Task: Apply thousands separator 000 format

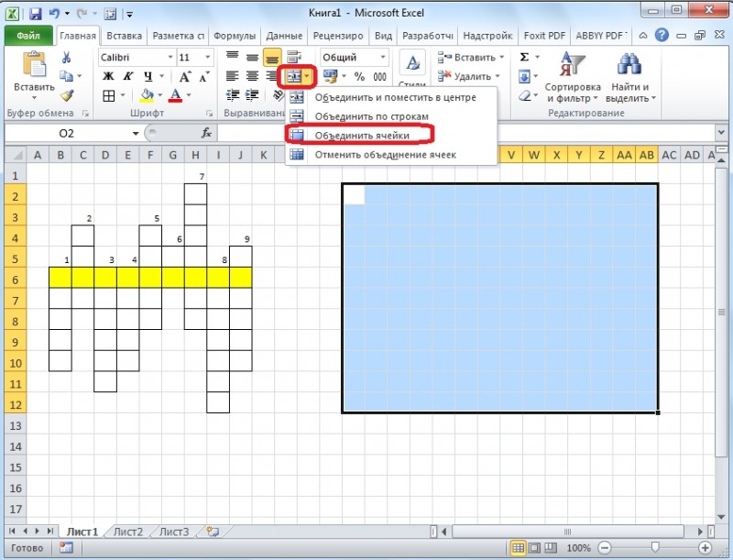Action: [x=379, y=76]
